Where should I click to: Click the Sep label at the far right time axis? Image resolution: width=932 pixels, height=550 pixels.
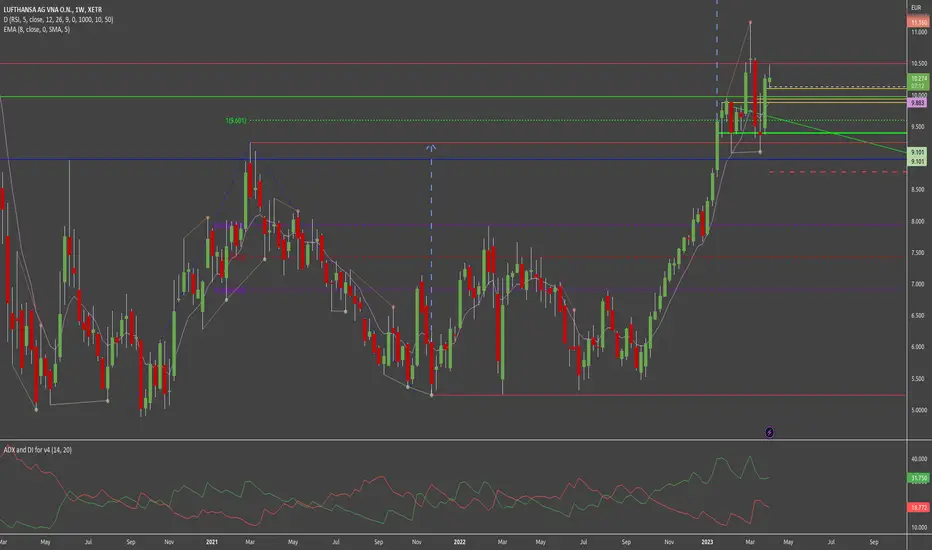(x=873, y=542)
